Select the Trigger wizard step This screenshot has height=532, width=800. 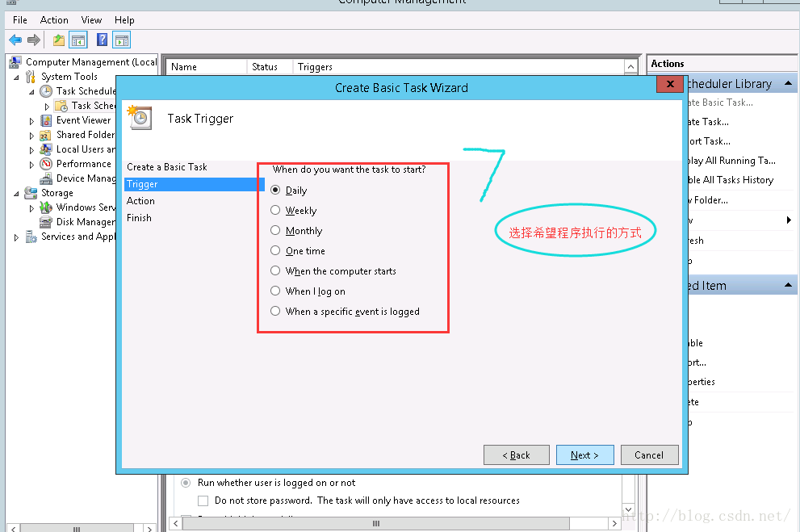click(194, 184)
